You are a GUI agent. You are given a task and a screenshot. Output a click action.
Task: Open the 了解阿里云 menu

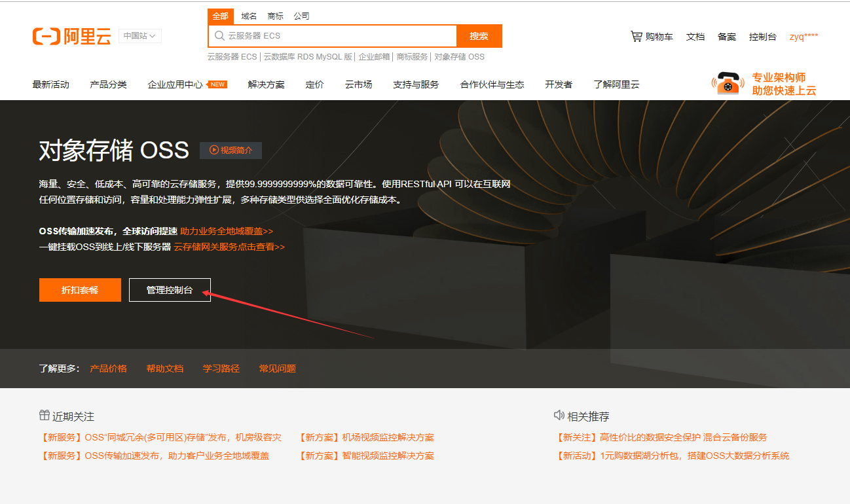[x=616, y=84]
